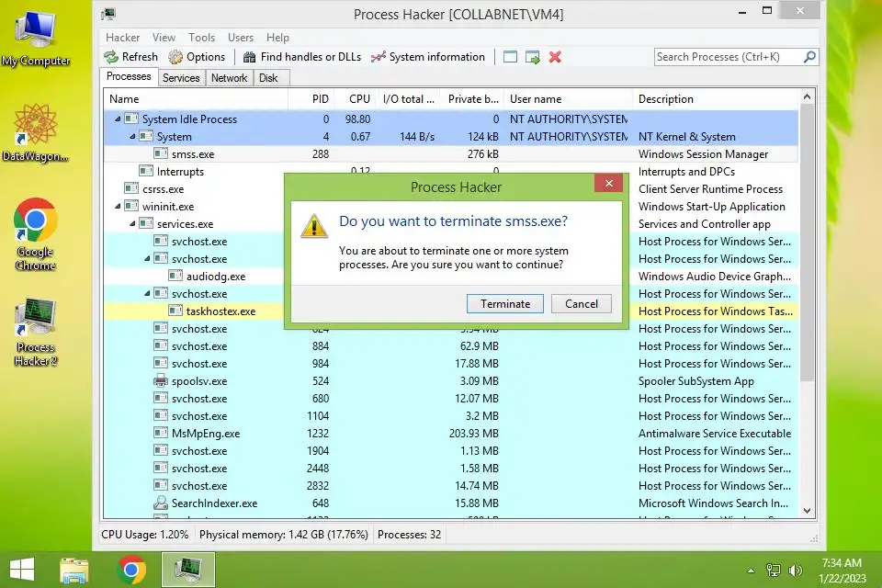Open Google Chrome desktop shortcut
The image size is (882, 588).
coord(36,234)
